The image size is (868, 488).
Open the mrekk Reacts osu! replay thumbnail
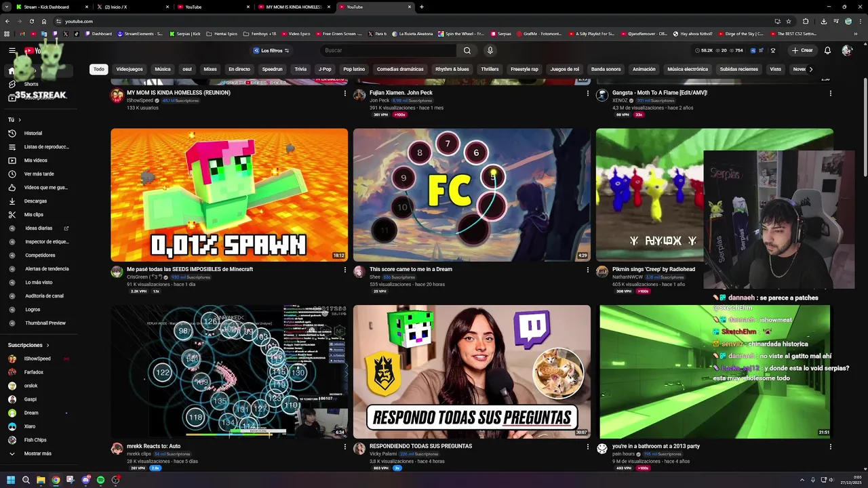[229, 371]
